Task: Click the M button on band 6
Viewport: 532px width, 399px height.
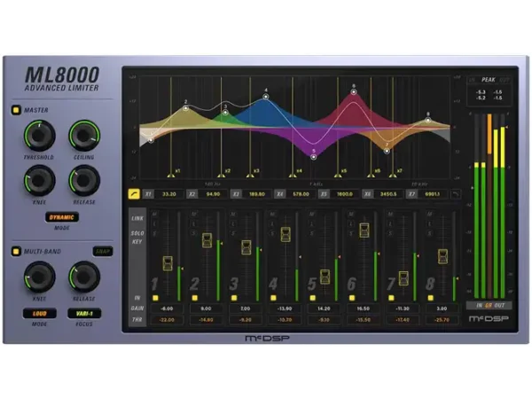Action: [351, 214]
